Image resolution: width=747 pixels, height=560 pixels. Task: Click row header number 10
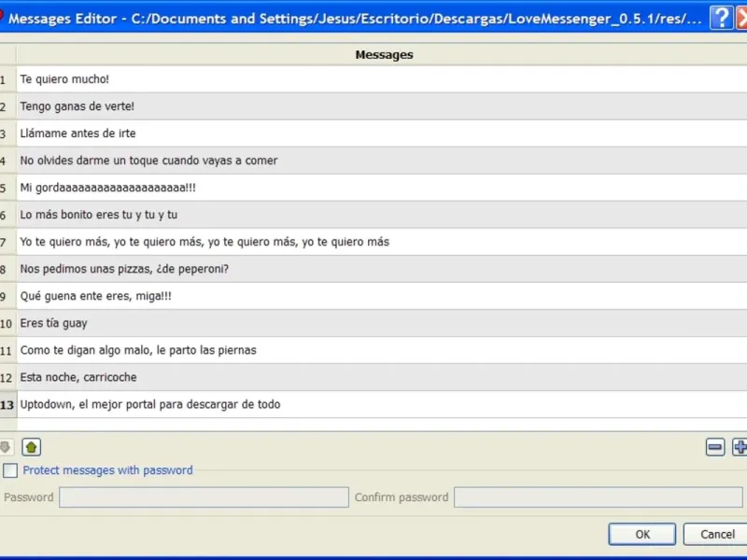pyautogui.click(x=7, y=323)
